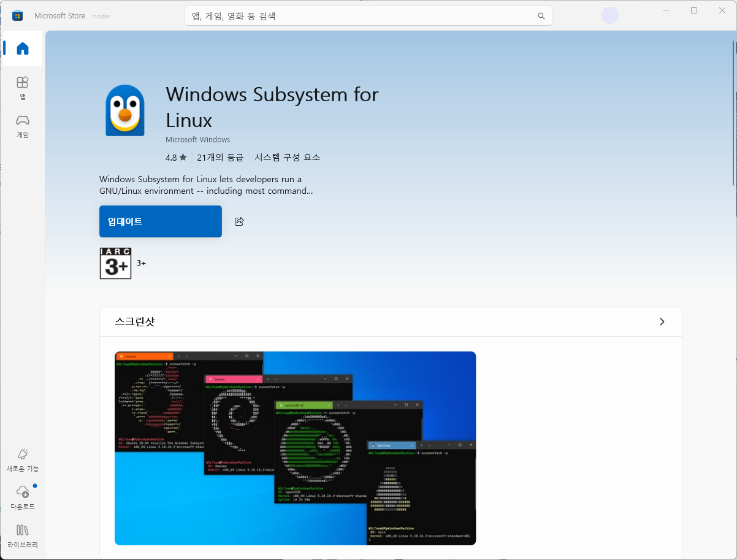
Task: Focus the app search field
Action: [368, 16]
